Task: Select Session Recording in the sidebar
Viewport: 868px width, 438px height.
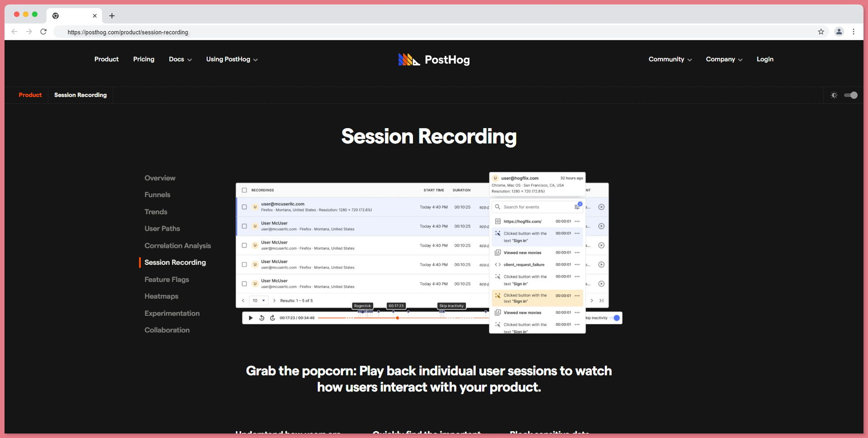Action: (x=175, y=263)
